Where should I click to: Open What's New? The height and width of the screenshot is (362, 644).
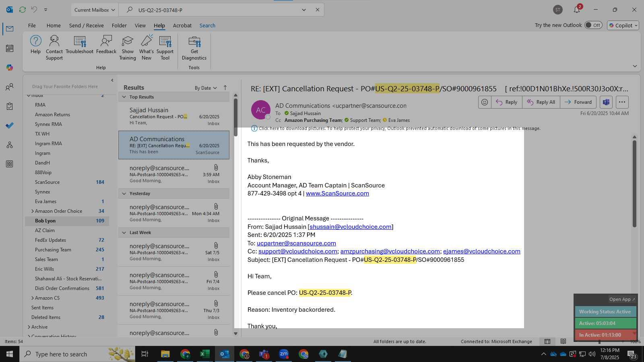[147, 47]
